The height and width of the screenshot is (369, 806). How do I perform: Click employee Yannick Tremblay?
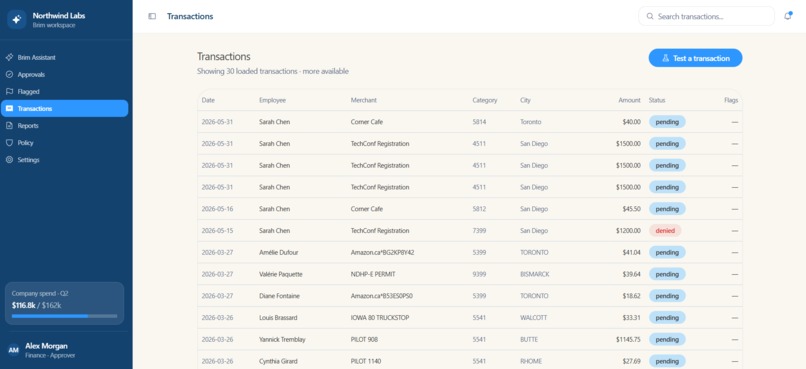coord(283,340)
